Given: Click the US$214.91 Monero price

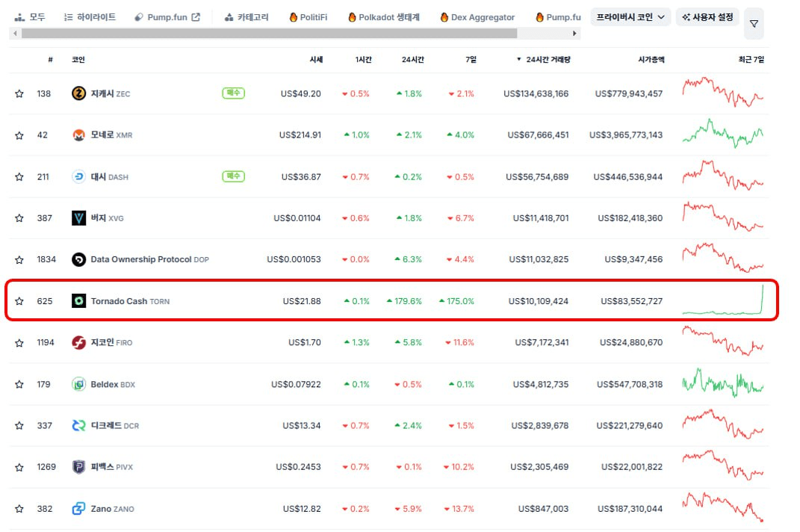Looking at the screenshot, I should [x=300, y=135].
